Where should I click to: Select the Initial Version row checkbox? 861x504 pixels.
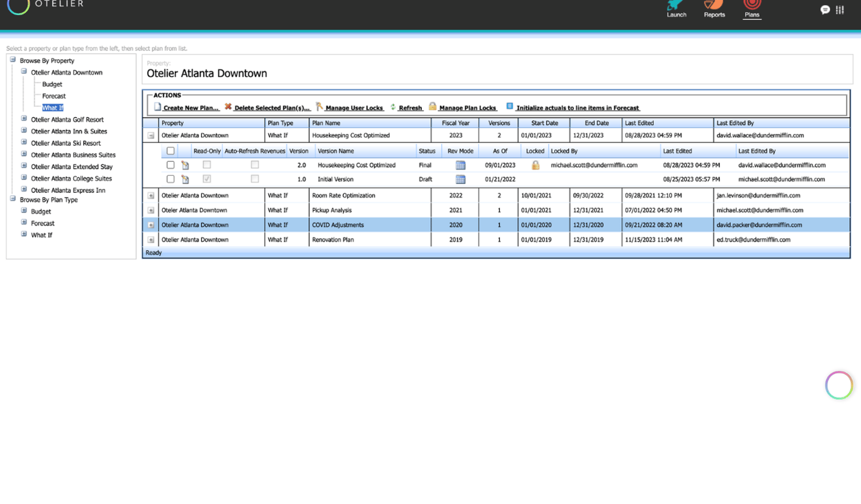[x=171, y=179]
